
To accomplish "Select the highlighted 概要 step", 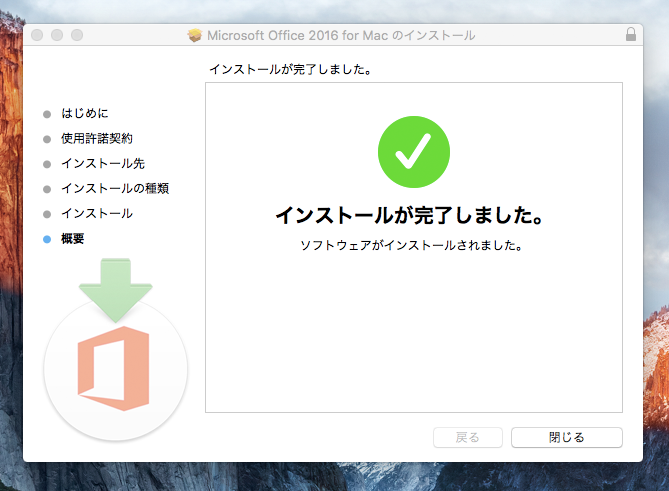I will (73, 238).
